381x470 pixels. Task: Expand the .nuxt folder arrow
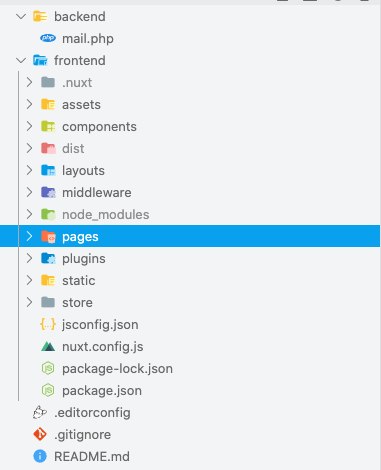(29, 82)
